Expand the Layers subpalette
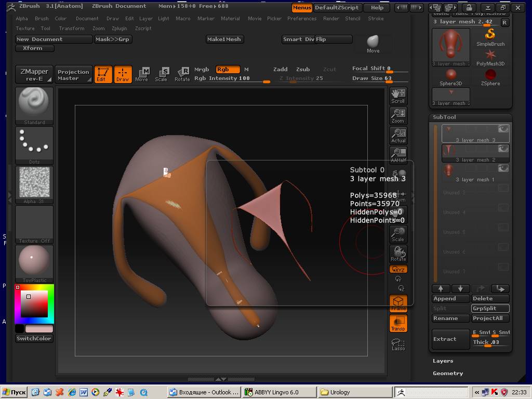 [443, 361]
